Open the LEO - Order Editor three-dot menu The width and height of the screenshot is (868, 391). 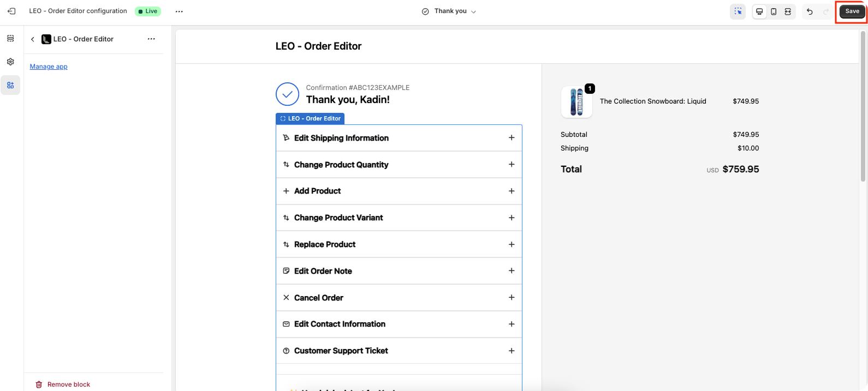tap(151, 39)
